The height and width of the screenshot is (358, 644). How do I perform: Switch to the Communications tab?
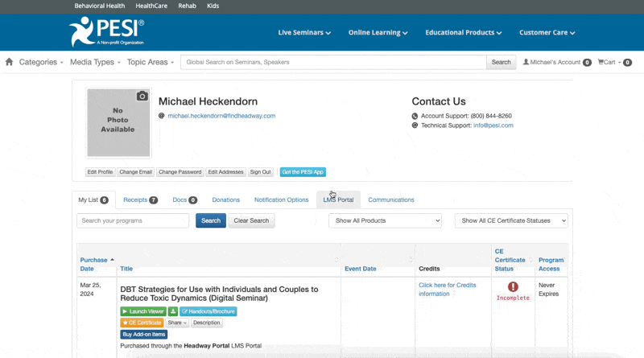tap(391, 200)
